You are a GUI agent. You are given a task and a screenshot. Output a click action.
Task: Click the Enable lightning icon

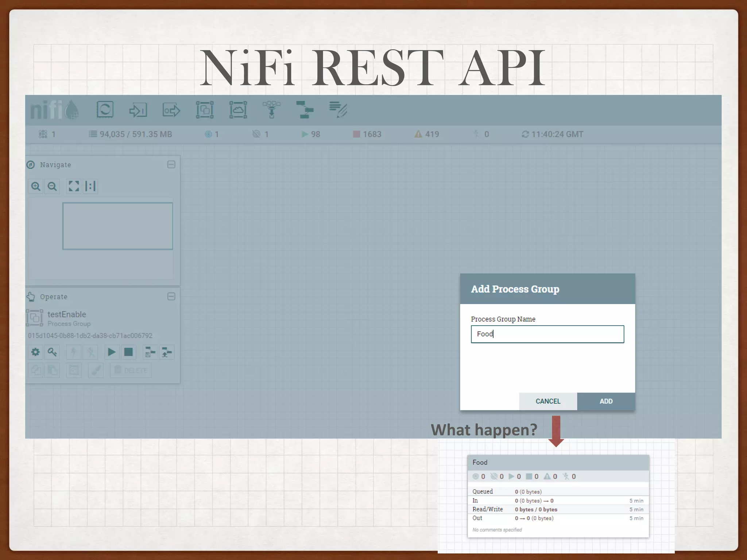(73, 352)
